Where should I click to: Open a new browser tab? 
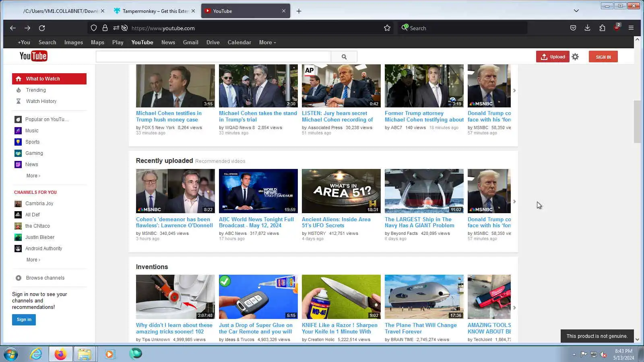pos(299,11)
